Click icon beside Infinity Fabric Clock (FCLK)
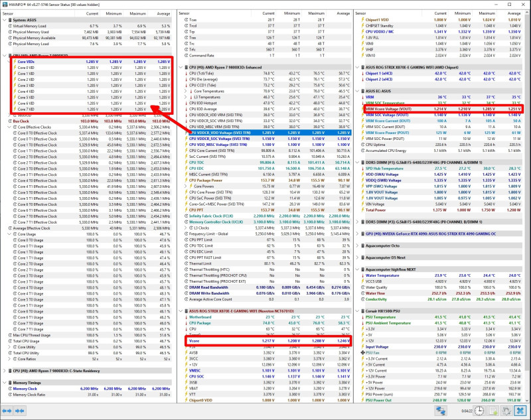Screen dimensions: 531x420 [187, 216]
